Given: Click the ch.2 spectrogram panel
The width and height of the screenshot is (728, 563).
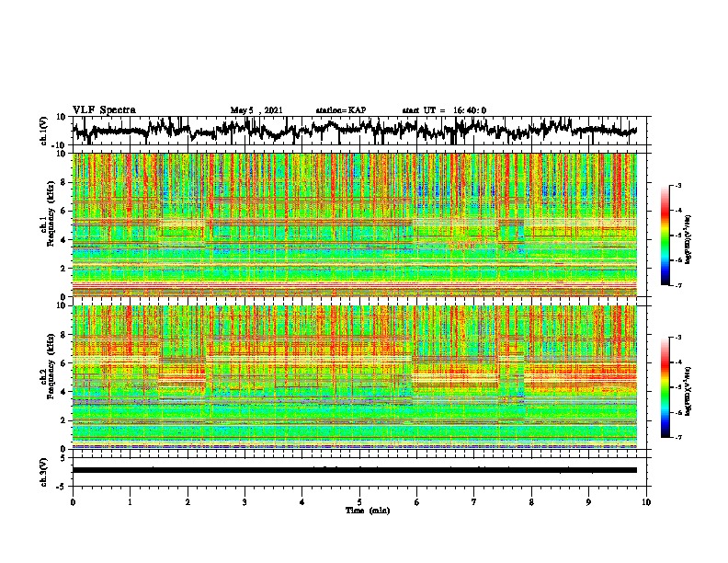Looking at the screenshot, I should [x=355, y=377].
